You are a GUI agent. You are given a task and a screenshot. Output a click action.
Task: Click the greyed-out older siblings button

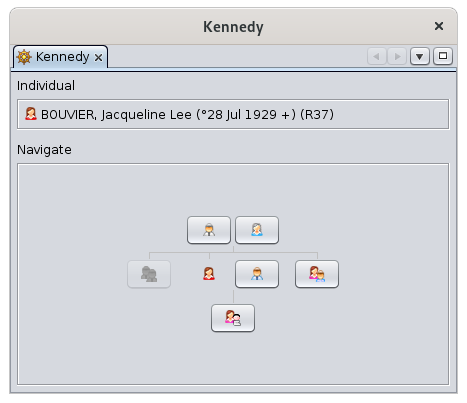pos(149,274)
